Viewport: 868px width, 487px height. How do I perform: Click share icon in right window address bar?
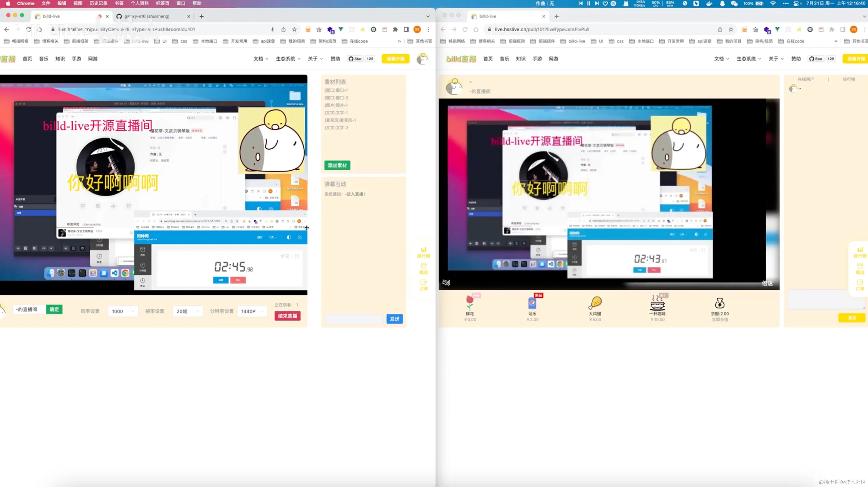[720, 29]
